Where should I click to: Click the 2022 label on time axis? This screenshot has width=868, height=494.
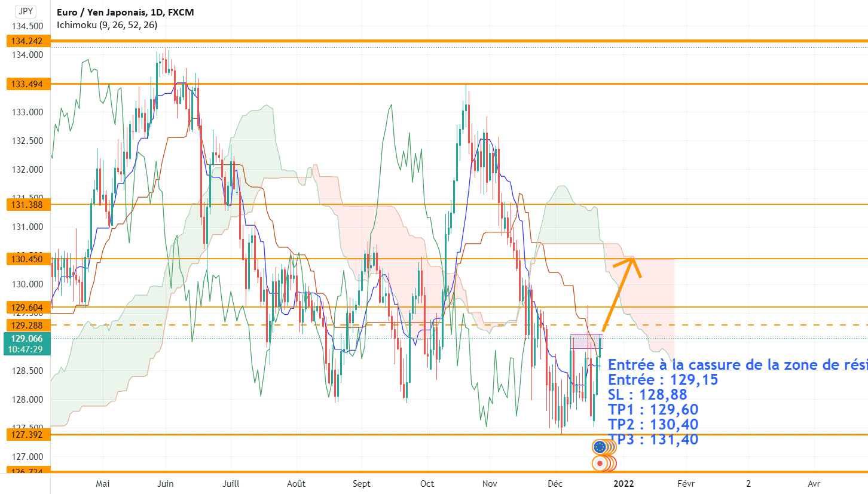(624, 483)
